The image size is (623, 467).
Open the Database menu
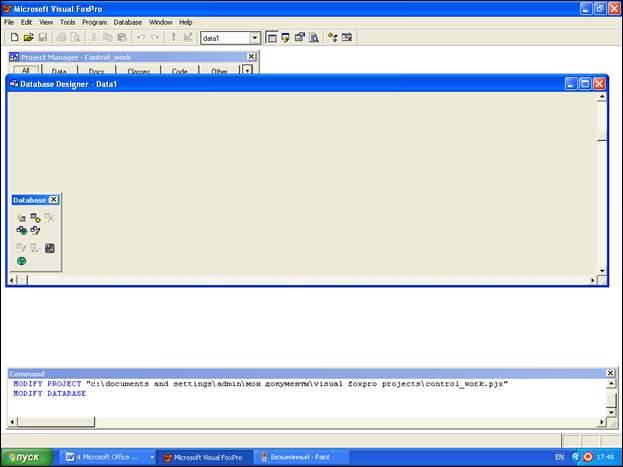[128, 22]
